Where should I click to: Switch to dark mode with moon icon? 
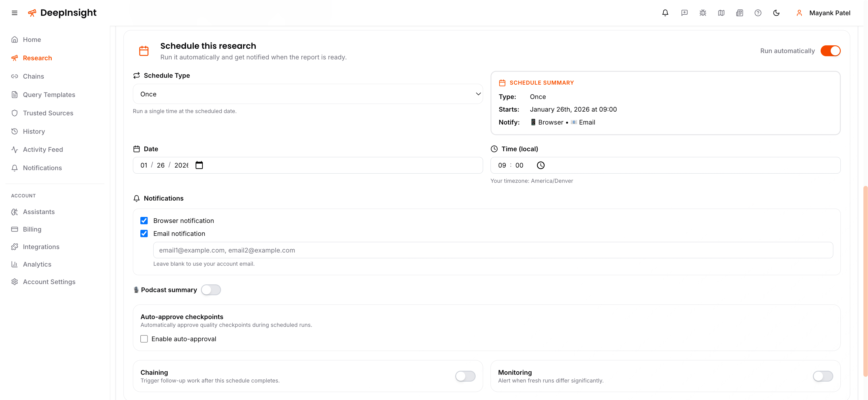tap(776, 12)
